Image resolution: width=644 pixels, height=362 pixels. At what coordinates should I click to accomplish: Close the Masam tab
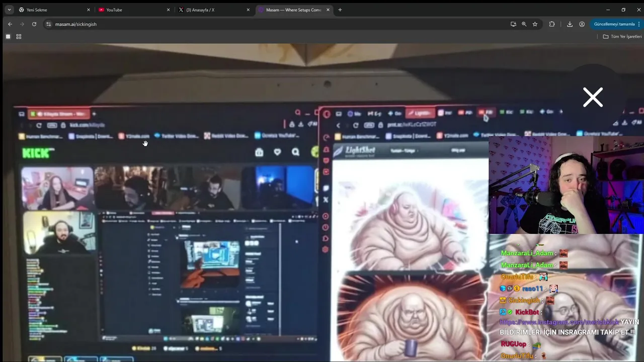(x=328, y=10)
